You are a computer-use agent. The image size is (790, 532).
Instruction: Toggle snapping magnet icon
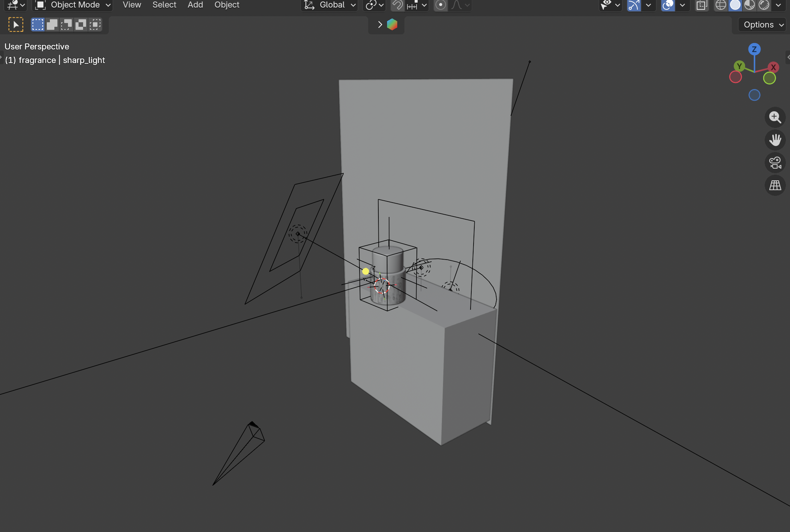pyautogui.click(x=397, y=5)
